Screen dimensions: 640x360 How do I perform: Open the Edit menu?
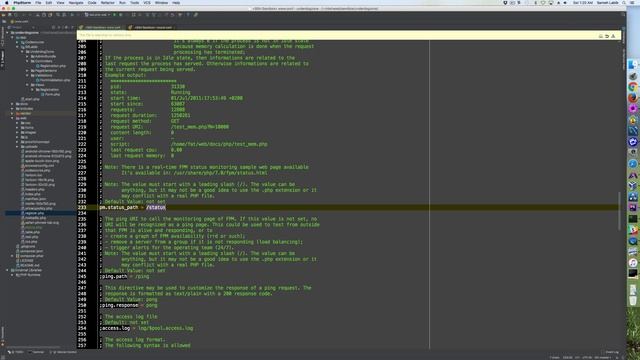49,2
